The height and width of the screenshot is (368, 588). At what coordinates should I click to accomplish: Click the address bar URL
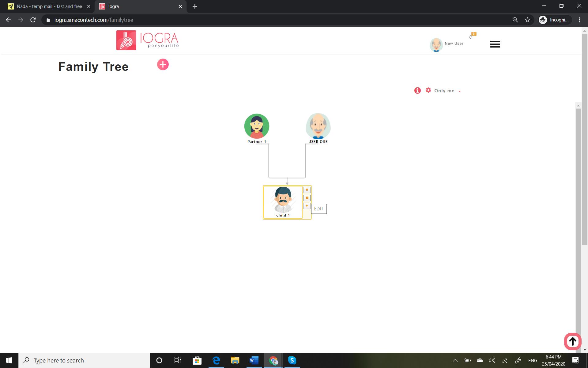(x=94, y=20)
